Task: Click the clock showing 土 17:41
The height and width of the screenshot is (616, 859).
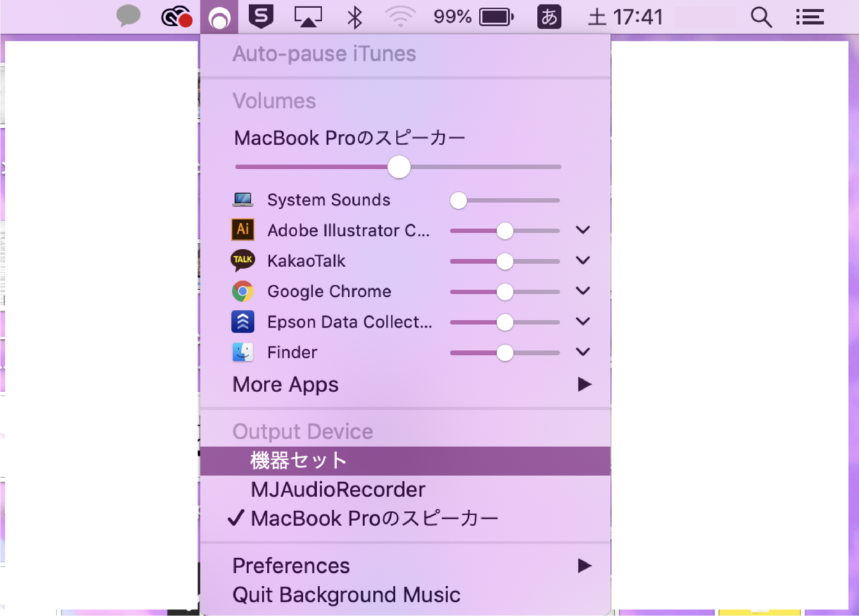Action: (626, 17)
